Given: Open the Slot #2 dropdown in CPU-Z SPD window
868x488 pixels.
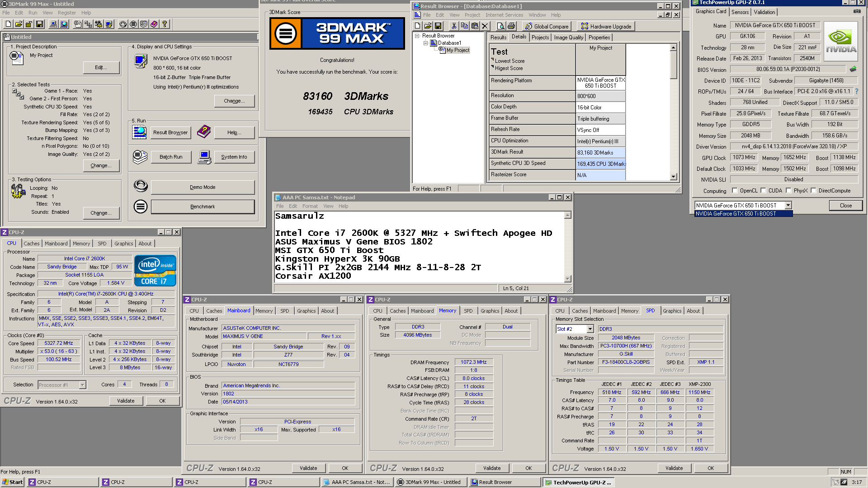Looking at the screenshot, I should click(590, 329).
